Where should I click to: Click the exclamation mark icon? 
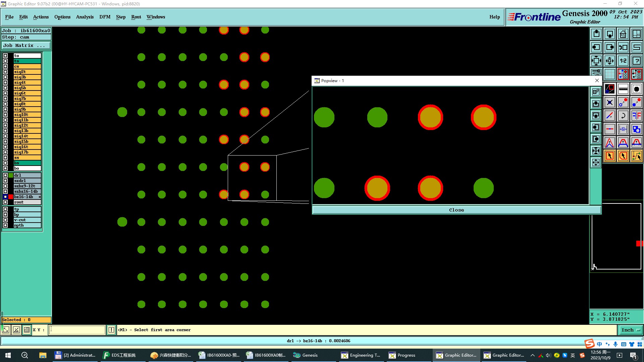(x=111, y=330)
